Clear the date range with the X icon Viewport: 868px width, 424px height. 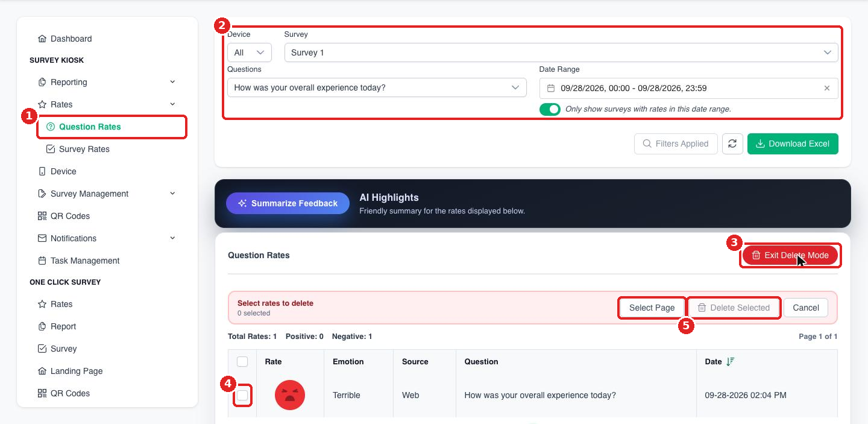pos(827,88)
